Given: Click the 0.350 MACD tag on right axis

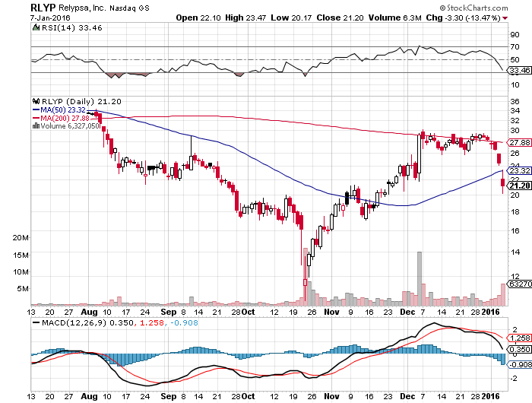Looking at the screenshot, I should (x=519, y=350).
